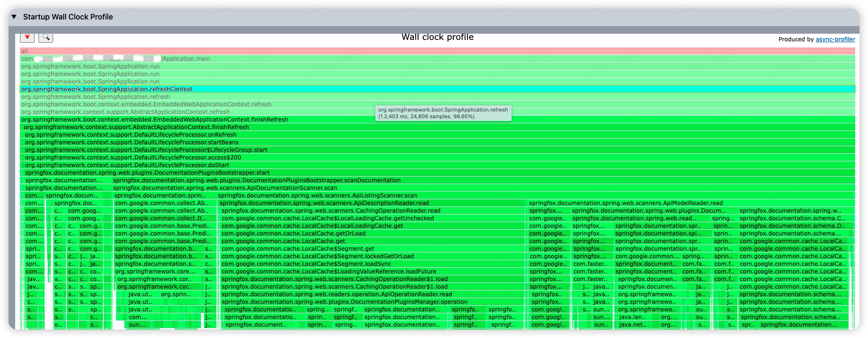The image size is (868, 338).
Task: Click LocalCache$Segment.lockedGetOrLoad frame
Action: click(x=373, y=256)
